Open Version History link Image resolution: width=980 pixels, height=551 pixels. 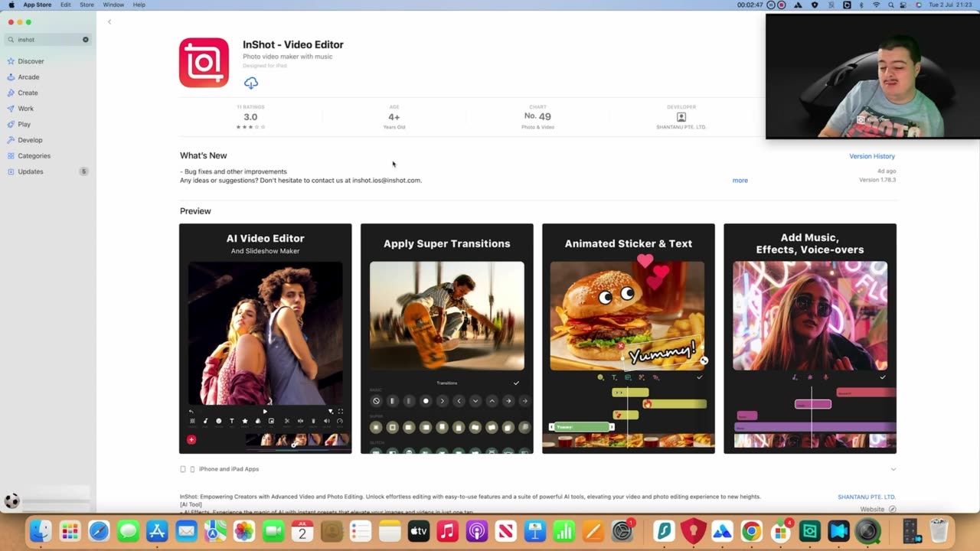pos(872,156)
